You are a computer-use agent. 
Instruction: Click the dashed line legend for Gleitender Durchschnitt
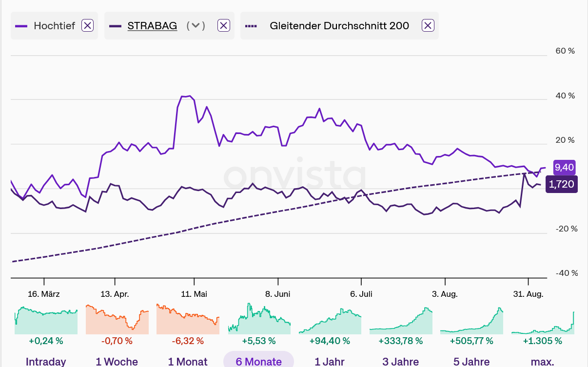point(251,26)
